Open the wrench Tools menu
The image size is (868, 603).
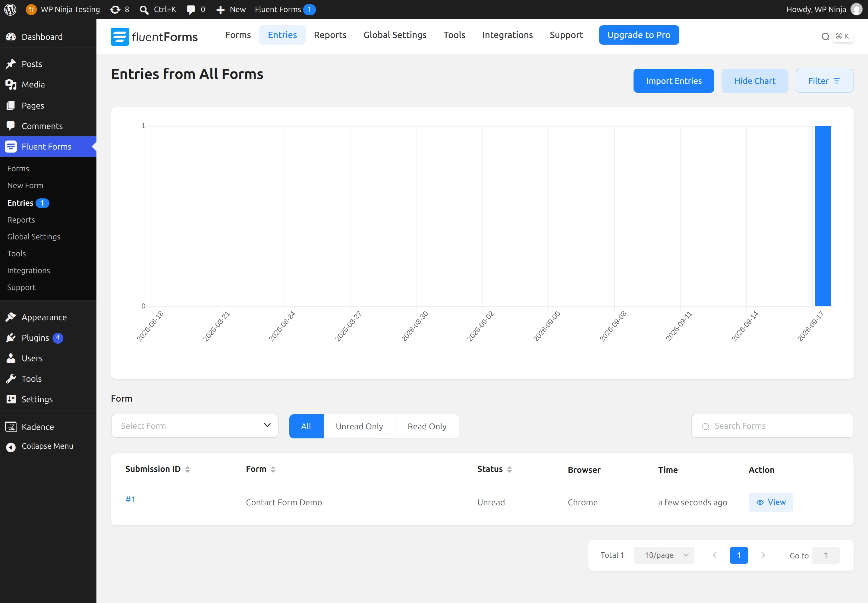point(48,379)
